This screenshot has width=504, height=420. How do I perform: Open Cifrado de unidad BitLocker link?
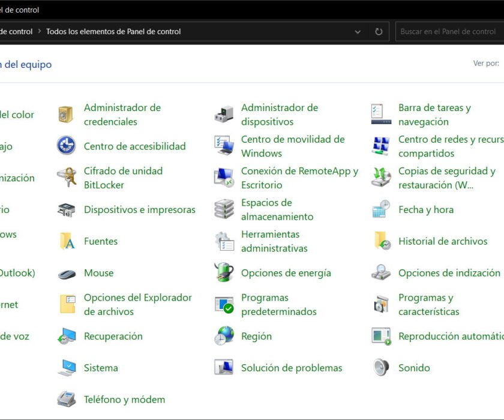[x=123, y=178]
